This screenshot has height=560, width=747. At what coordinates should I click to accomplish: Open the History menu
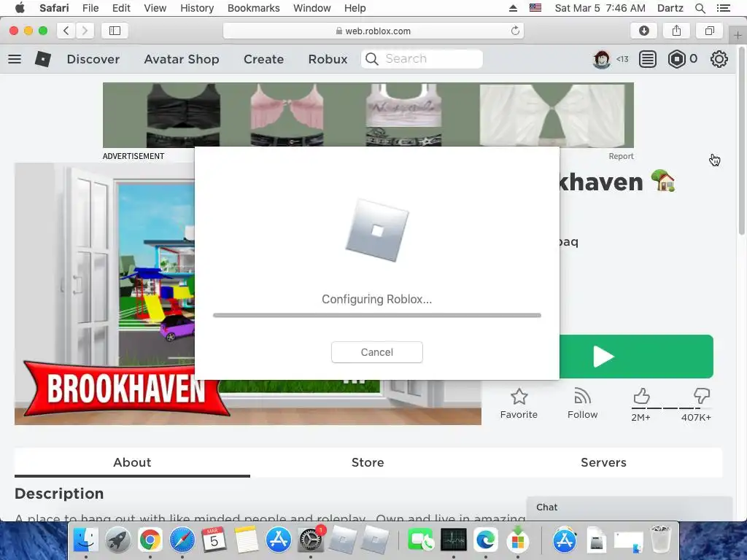pos(197,8)
